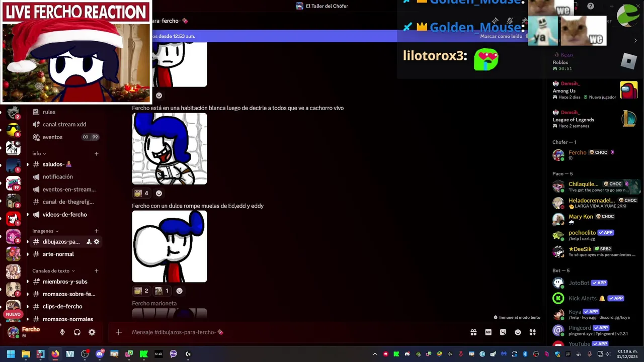Collapse the info category
The image size is (644, 362).
point(39,153)
